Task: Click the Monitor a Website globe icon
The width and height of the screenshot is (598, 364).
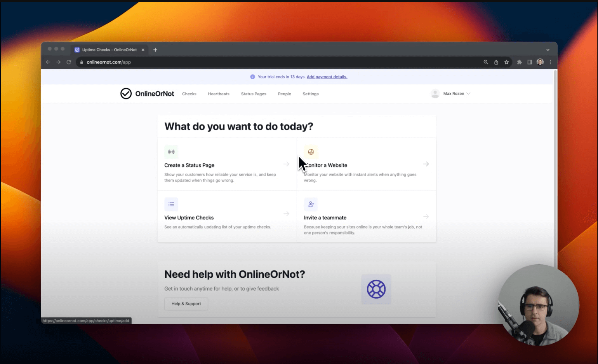Action: 311,152
